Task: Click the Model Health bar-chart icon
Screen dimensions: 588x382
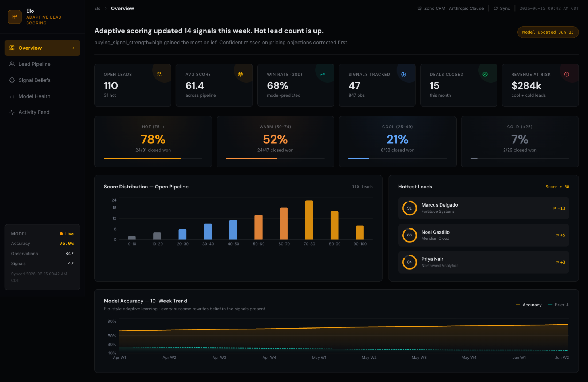Action: 12,96
